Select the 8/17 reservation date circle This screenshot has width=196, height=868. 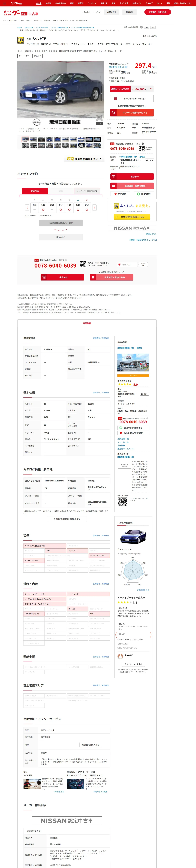click(78, 210)
